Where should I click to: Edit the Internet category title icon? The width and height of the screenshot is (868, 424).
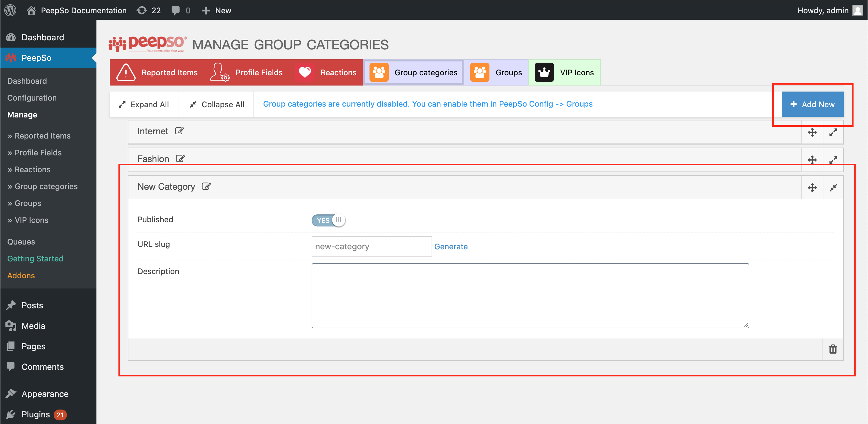[x=179, y=131]
